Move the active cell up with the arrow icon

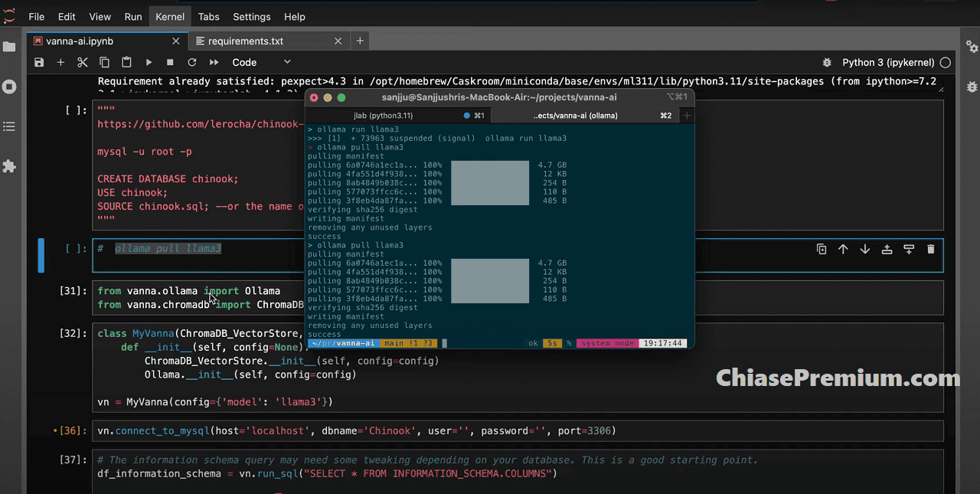coord(843,249)
